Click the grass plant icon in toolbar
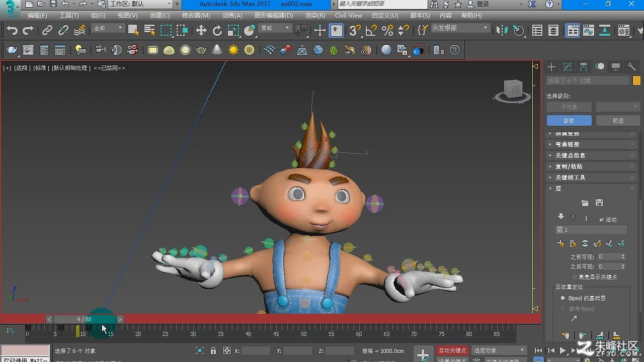The width and height of the screenshot is (644, 362). click(x=334, y=50)
